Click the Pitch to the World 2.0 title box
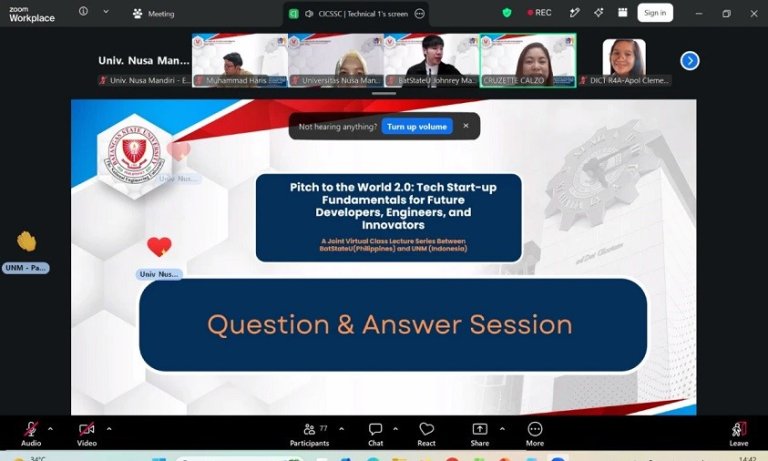This screenshot has height=461, width=768. point(388,218)
